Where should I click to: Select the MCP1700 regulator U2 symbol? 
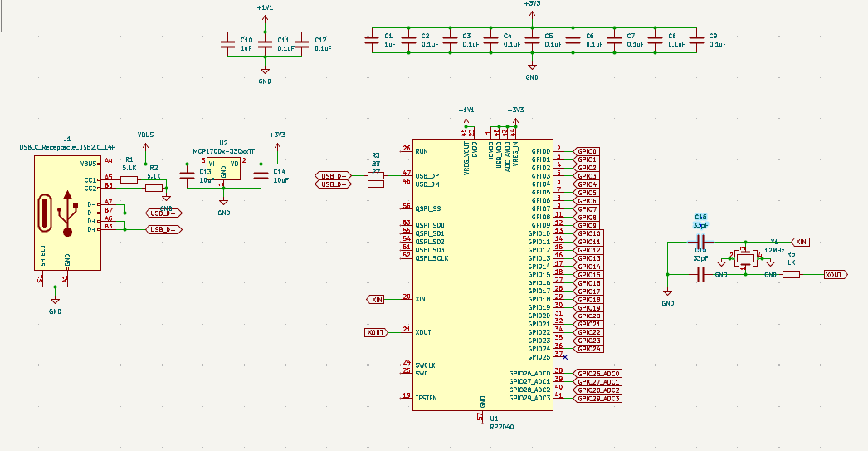223,170
